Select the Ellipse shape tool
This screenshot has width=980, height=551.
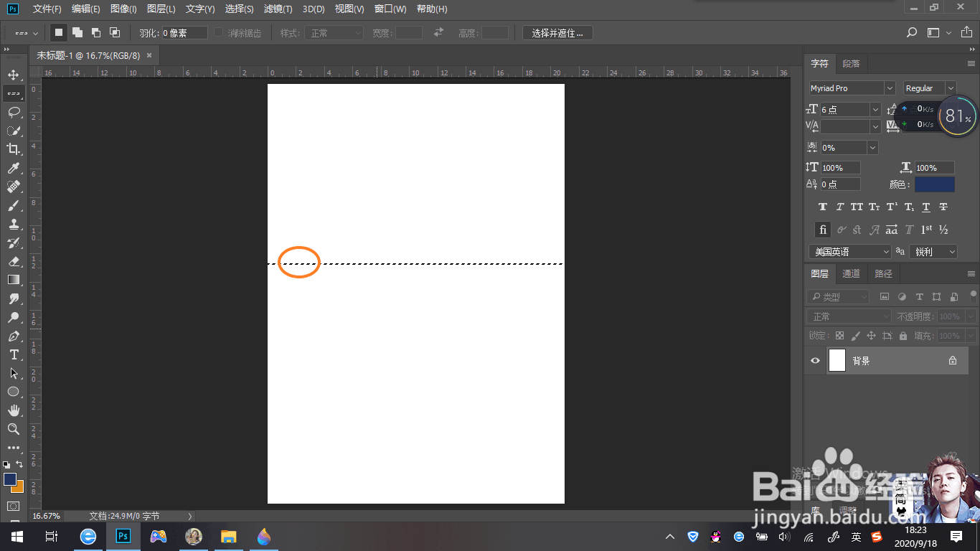pos(13,392)
